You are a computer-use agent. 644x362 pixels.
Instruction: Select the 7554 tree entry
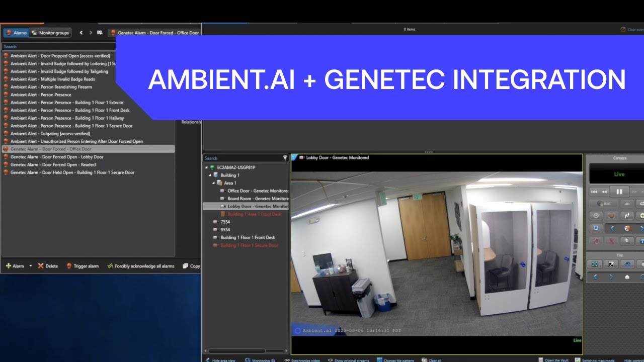[221, 222]
